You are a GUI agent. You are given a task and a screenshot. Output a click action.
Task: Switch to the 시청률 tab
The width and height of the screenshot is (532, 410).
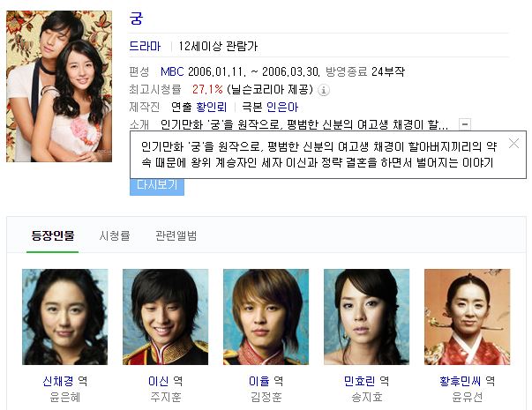click(x=115, y=235)
